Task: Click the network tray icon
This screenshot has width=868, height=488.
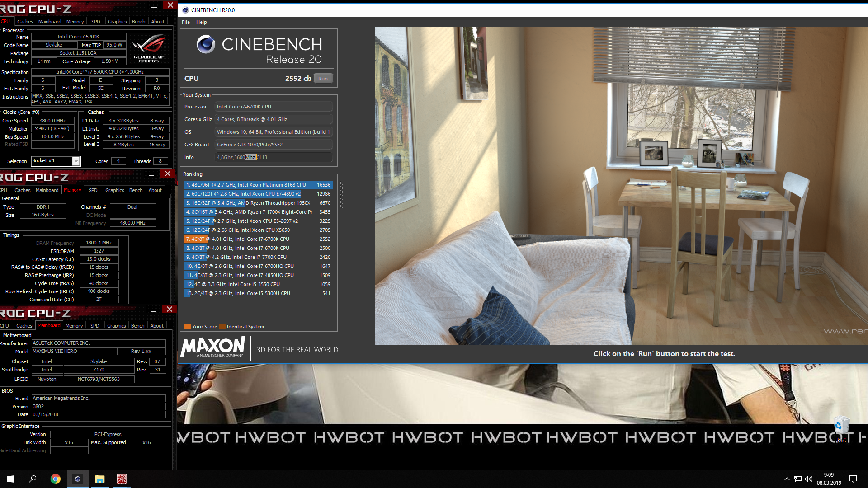Action: tap(798, 479)
